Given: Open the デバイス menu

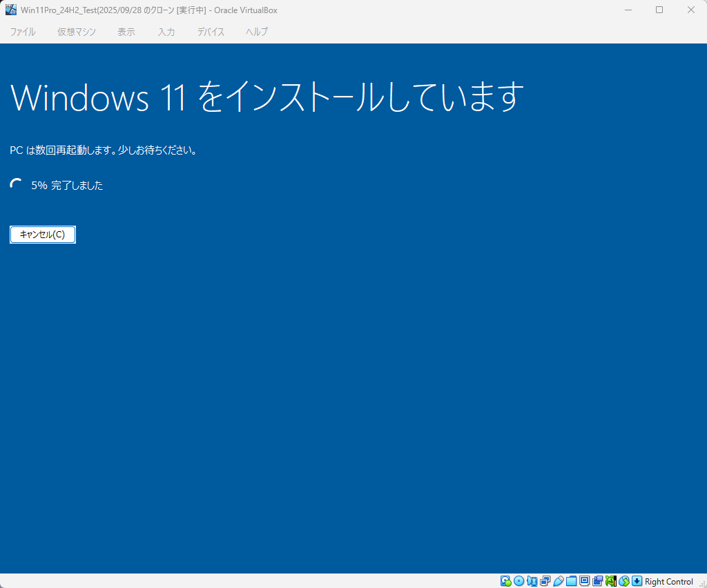Looking at the screenshot, I should coord(211,32).
